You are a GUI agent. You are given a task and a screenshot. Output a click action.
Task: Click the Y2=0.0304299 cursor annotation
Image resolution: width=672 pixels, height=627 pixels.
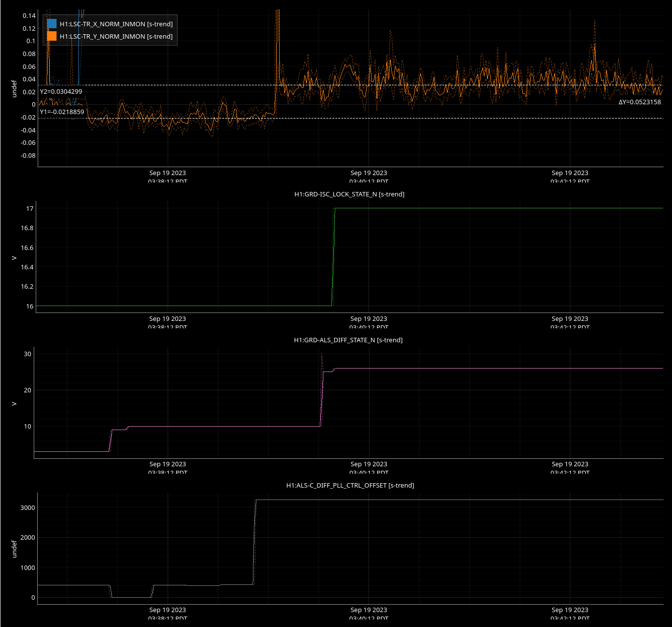click(x=61, y=92)
